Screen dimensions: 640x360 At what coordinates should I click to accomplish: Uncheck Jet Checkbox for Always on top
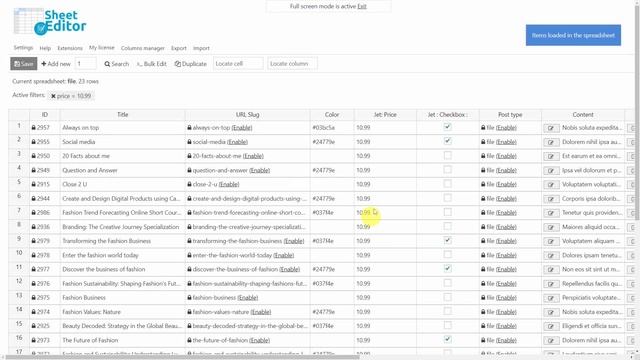click(447, 127)
